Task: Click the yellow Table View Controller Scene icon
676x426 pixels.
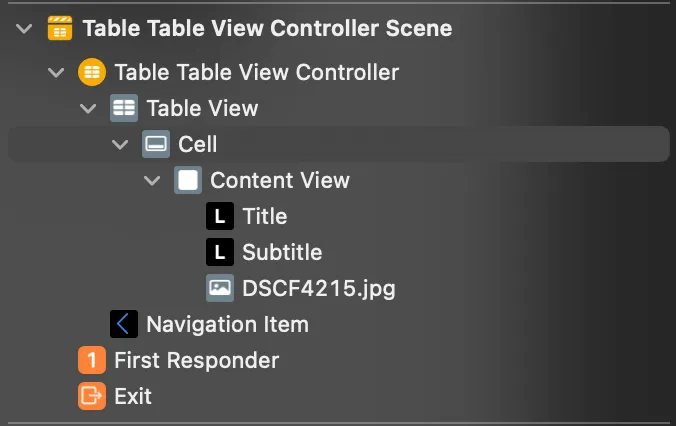Action: (x=60, y=29)
